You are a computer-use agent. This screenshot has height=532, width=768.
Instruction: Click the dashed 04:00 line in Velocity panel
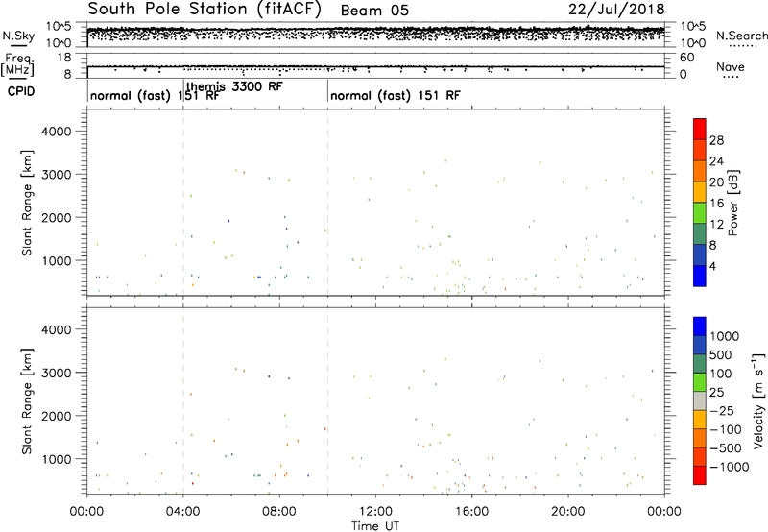183,400
